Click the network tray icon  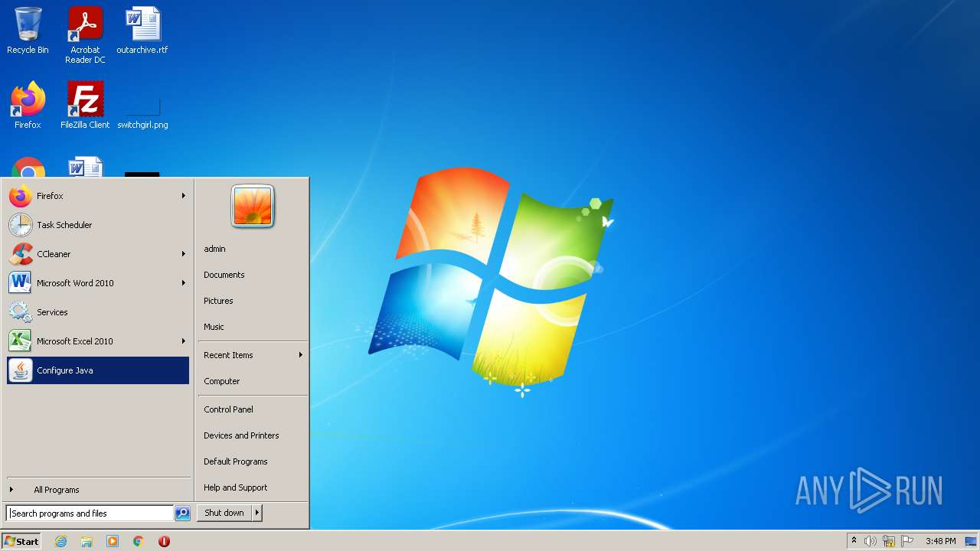[x=889, y=541]
